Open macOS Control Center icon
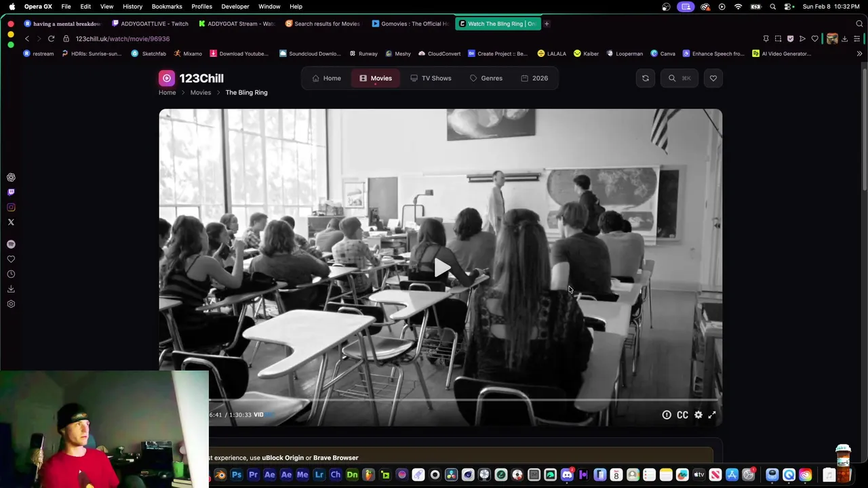The image size is (868, 488). [789, 7]
